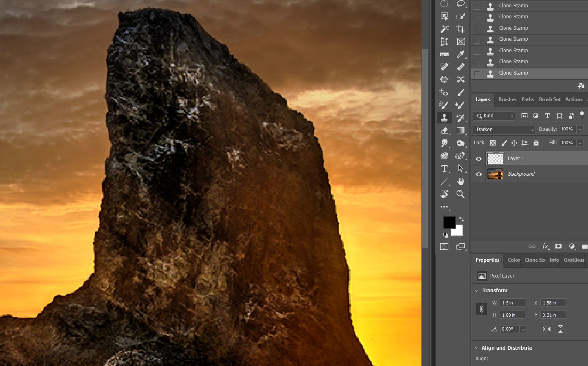Image resolution: width=588 pixels, height=366 pixels.
Task: Select the Eraser tool
Action: (444, 131)
